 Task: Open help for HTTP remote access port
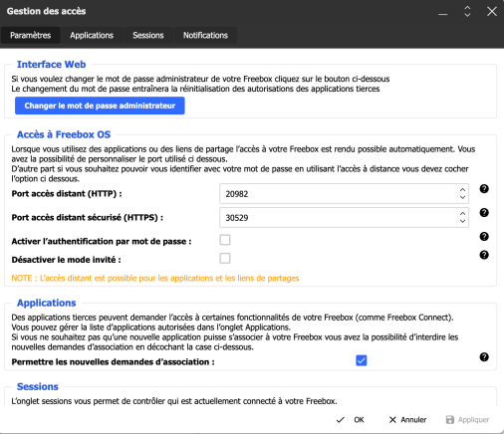484,189
